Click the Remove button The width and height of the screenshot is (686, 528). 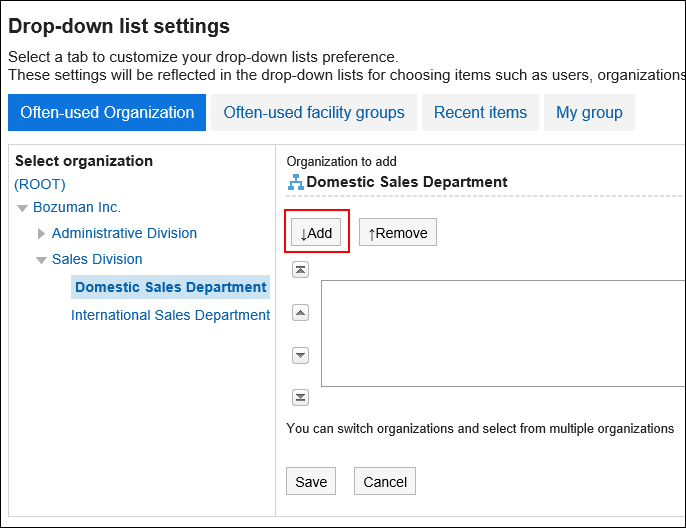[x=398, y=232]
